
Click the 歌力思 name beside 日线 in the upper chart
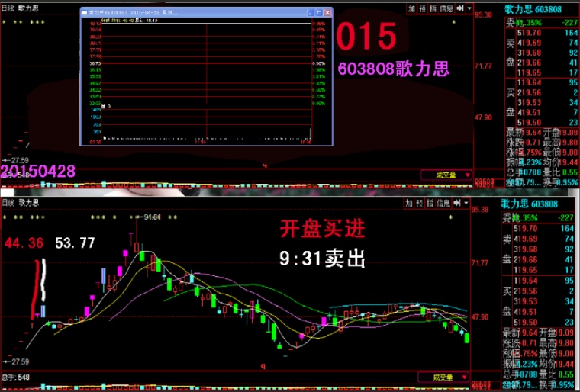click(28, 8)
